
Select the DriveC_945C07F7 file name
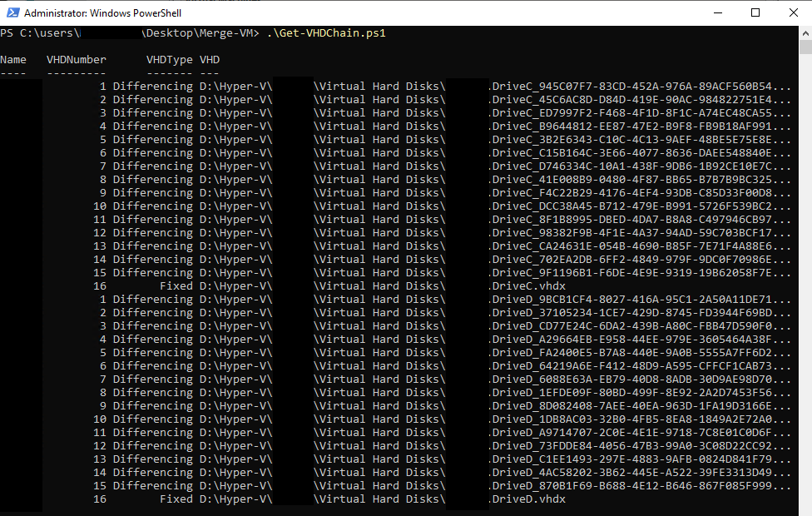tap(640, 86)
